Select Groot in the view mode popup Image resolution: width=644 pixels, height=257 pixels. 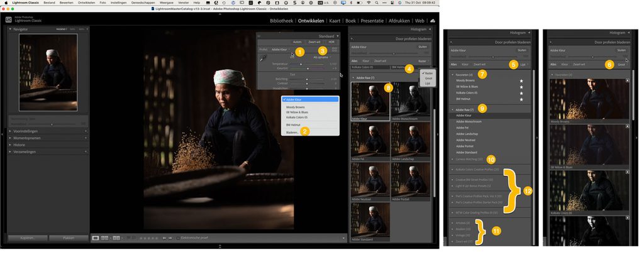428,79
